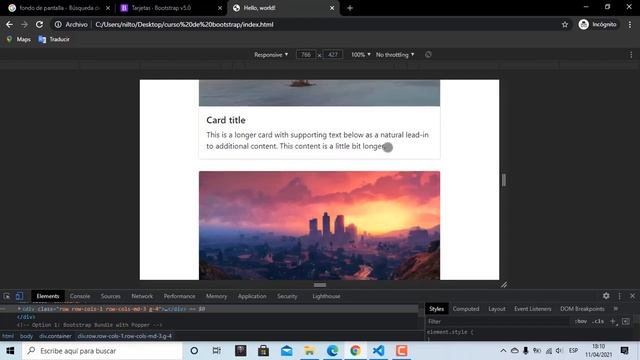The width and height of the screenshot is (640, 360).
Task: Select the body breadcrumb
Action: pyautogui.click(x=26, y=336)
